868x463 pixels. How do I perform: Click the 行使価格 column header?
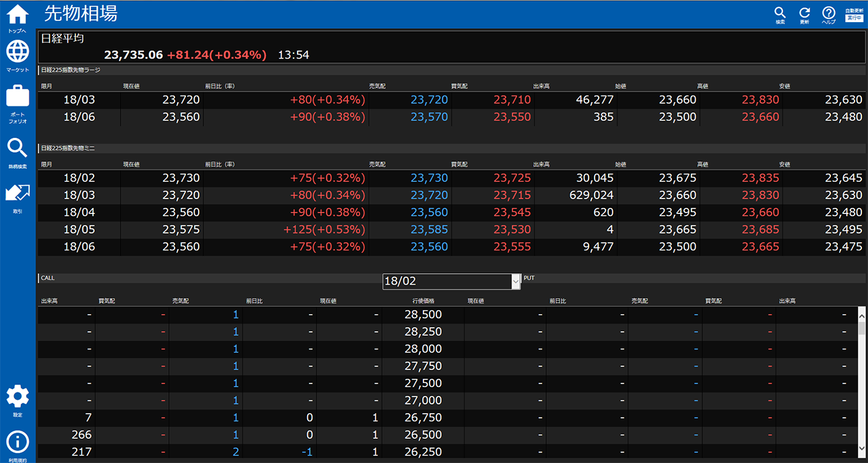coord(424,300)
